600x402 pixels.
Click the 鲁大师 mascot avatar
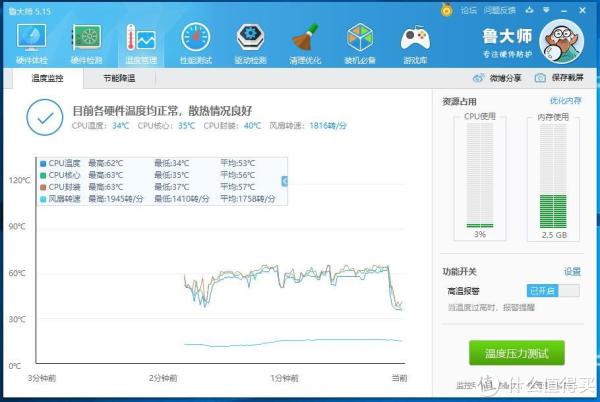[x=561, y=41]
